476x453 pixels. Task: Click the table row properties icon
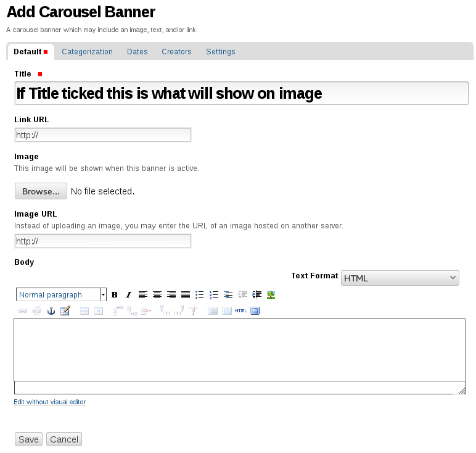84,311
